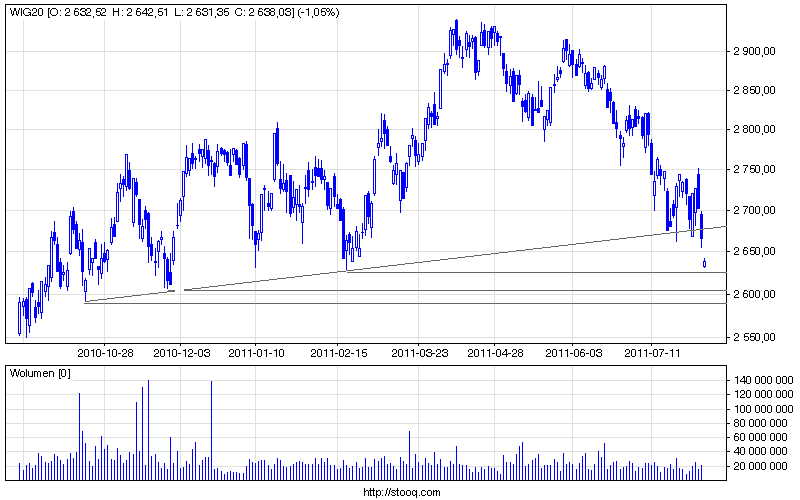Click the http://stooq.com link
The width and height of the screenshot is (800, 500).
(402, 492)
